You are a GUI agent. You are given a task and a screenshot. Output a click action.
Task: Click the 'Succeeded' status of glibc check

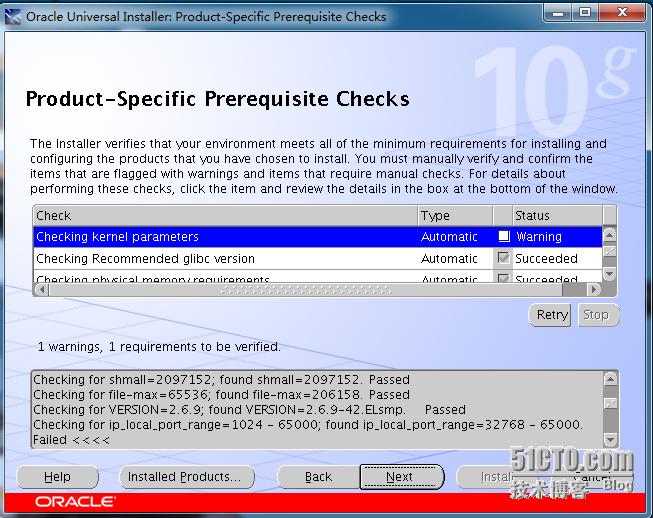[x=546, y=259]
